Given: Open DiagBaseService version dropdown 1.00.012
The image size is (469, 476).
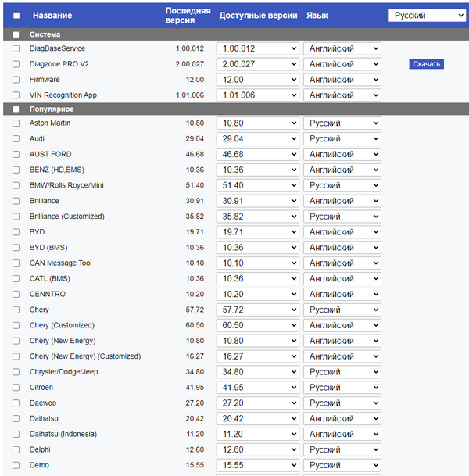Looking at the screenshot, I should (258, 48).
